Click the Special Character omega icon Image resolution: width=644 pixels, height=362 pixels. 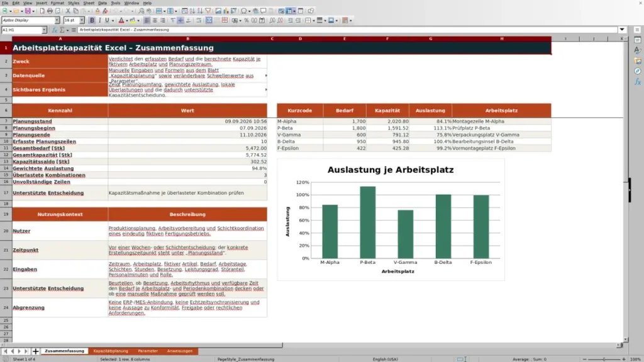(243, 11)
